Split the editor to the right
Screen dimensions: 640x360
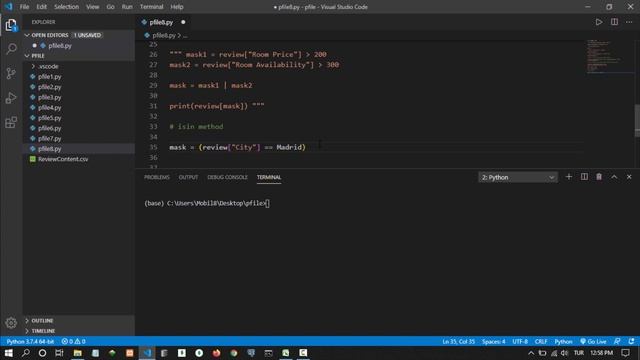point(614,22)
